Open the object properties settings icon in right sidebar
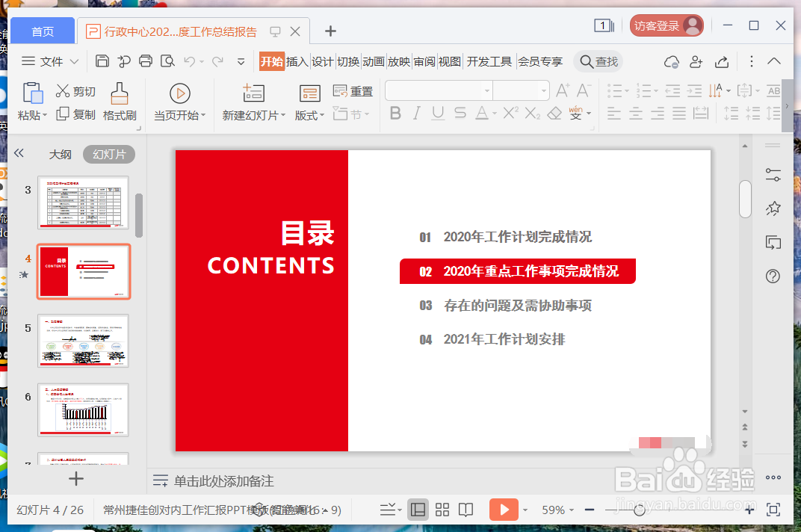 773,175
